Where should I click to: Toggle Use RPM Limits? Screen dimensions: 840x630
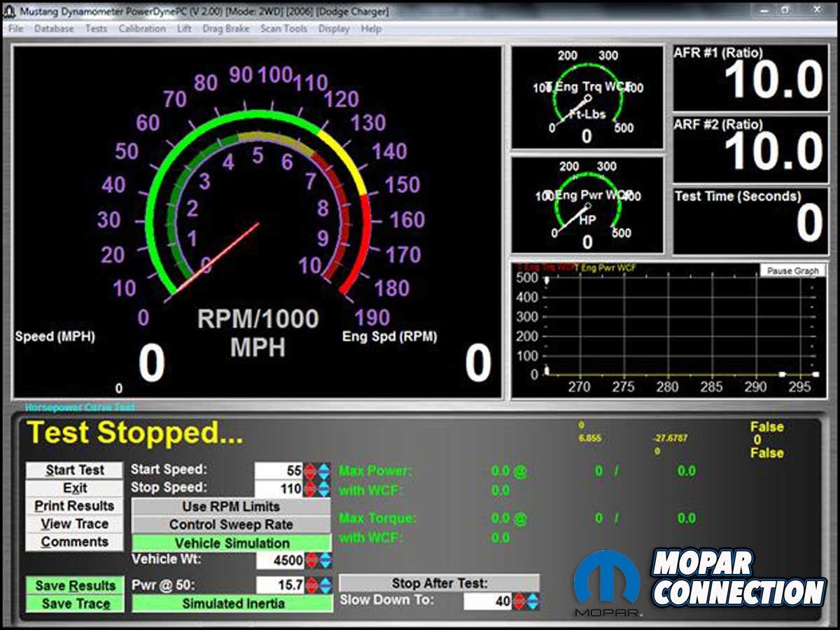tap(232, 506)
